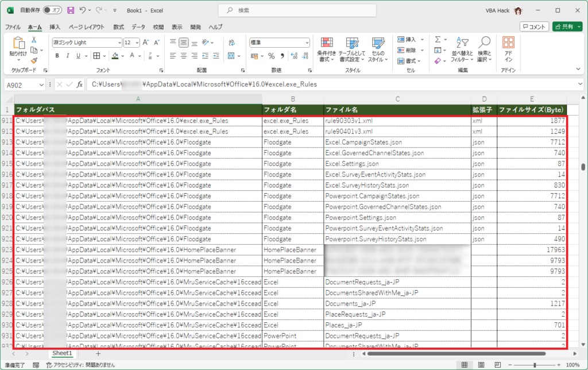Open the number format dropdown showing 標準
This screenshot has height=370, width=588.
[279, 42]
